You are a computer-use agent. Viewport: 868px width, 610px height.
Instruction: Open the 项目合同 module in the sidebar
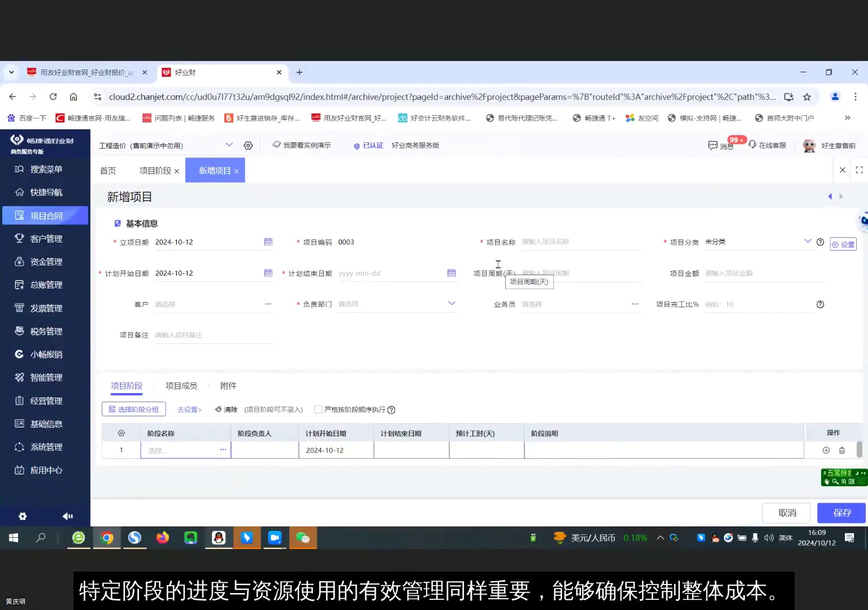45,215
